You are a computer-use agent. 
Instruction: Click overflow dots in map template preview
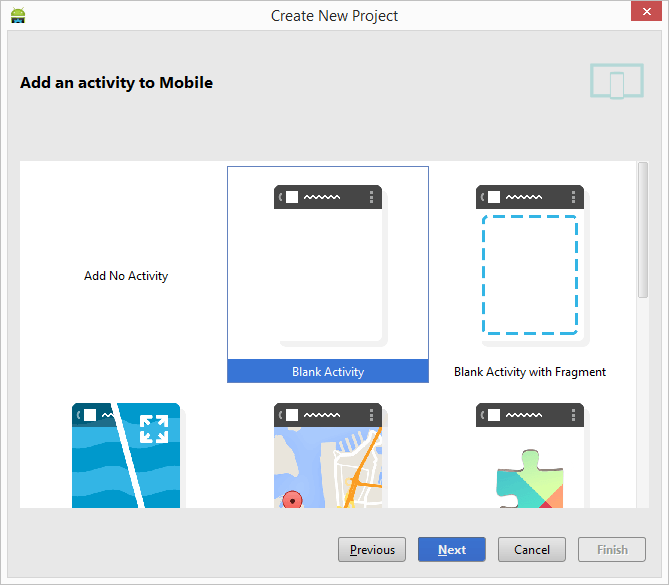(372, 414)
